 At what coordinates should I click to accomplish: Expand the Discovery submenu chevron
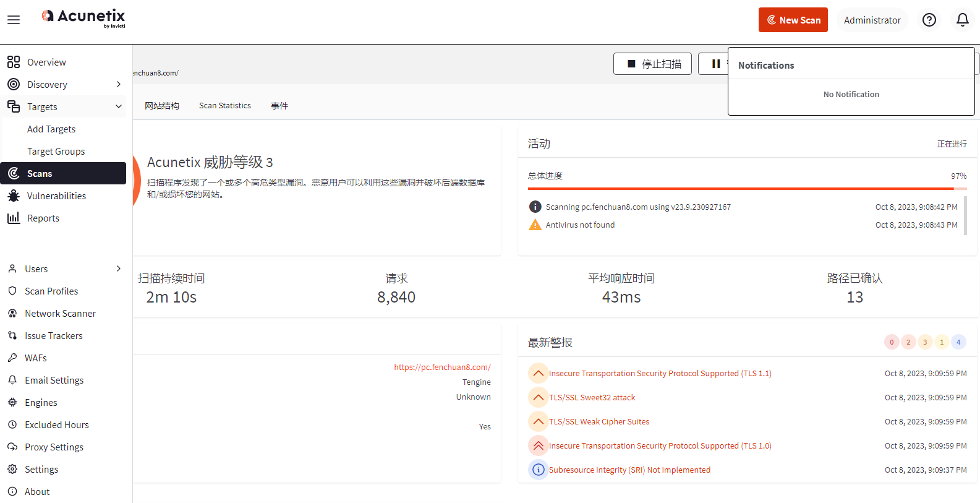click(x=119, y=84)
